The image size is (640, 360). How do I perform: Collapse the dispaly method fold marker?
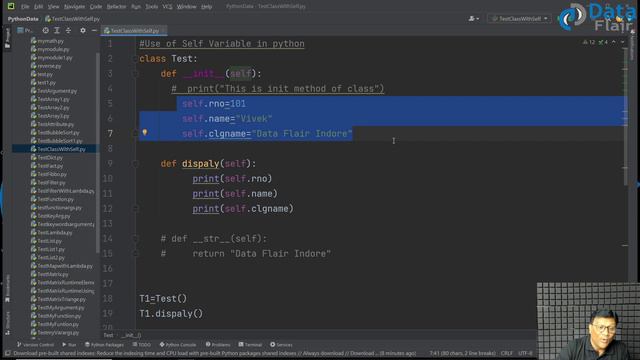click(135, 164)
